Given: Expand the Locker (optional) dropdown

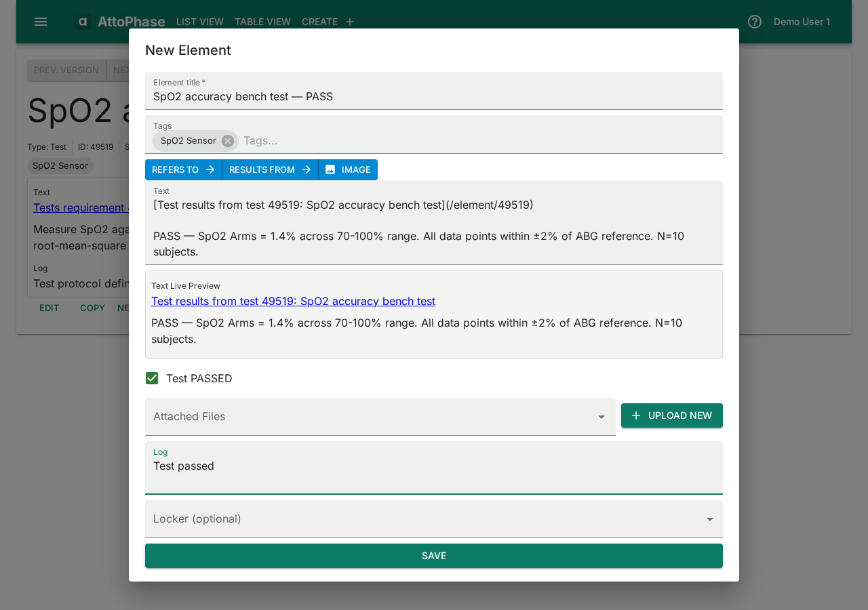Looking at the screenshot, I should coord(709,518).
